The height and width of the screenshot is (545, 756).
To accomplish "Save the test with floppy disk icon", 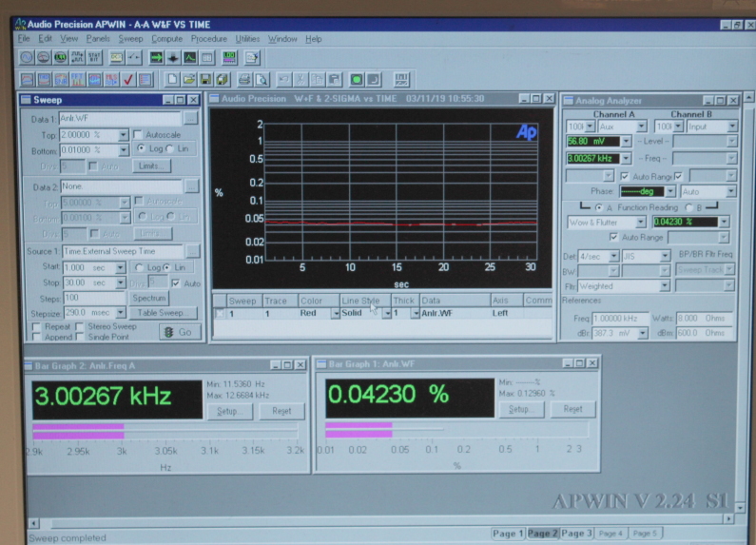I will pyautogui.click(x=205, y=79).
